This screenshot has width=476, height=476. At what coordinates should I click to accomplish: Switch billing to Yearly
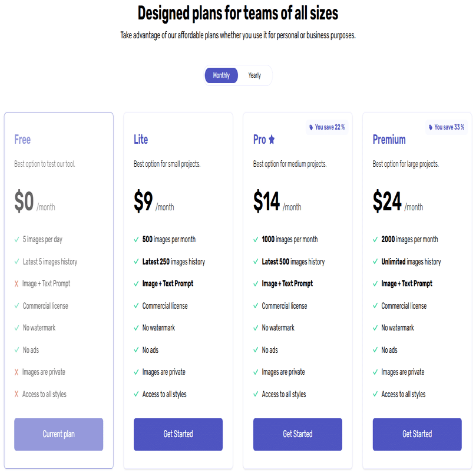click(254, 75)
